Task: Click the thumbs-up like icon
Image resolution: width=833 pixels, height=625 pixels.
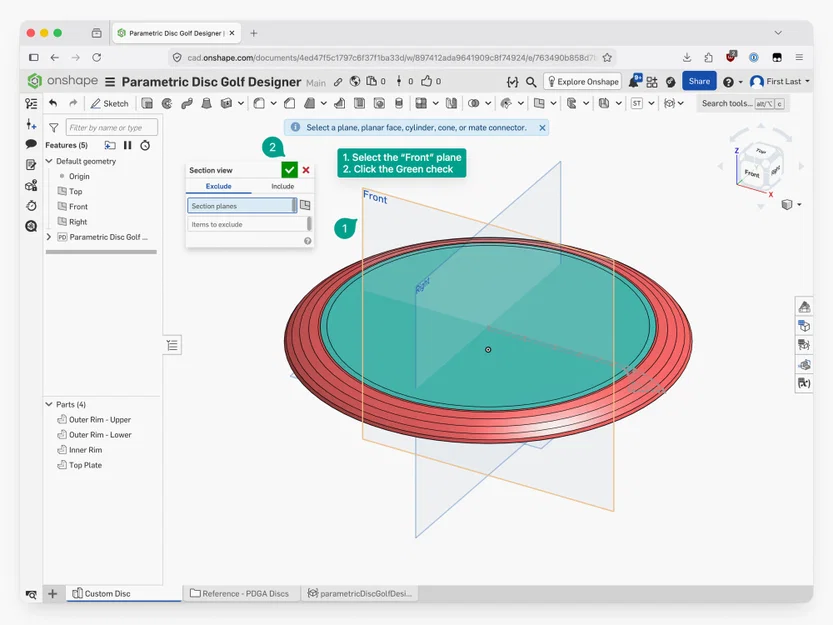Action: click(x=427, y=81)
